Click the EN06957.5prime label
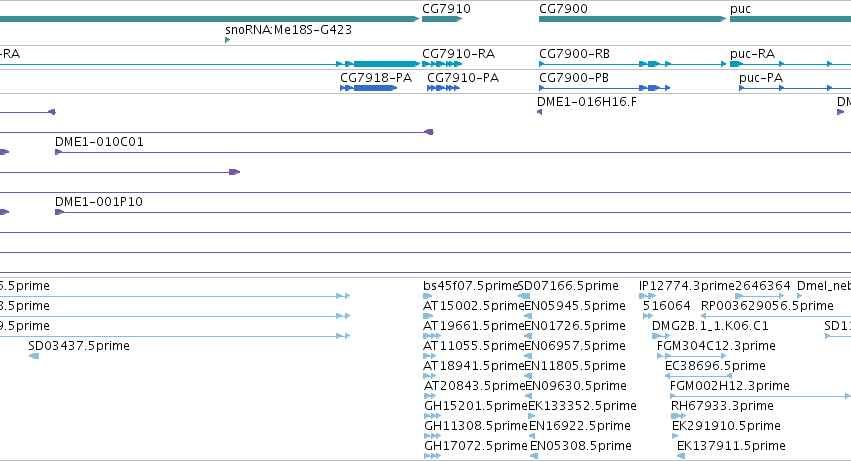 (575, 345)
